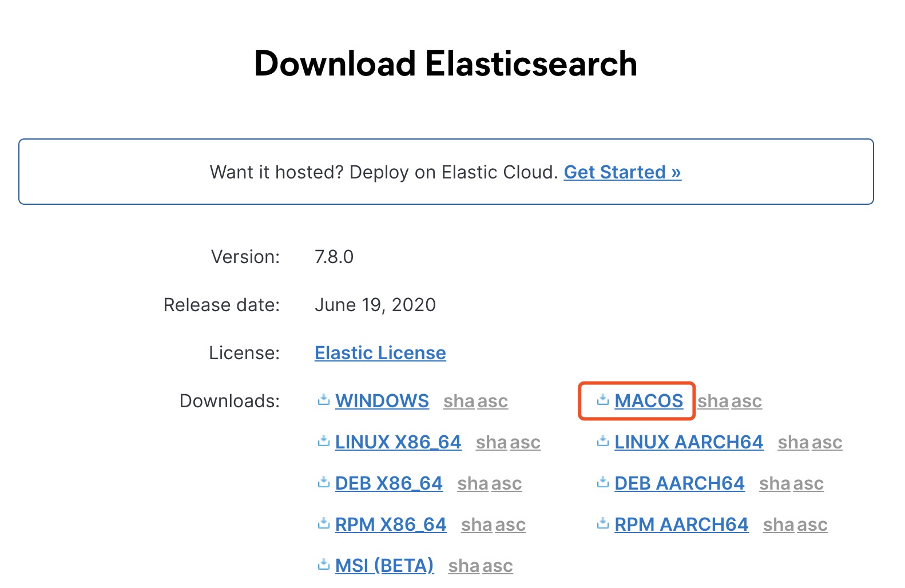The height and width of the screenshot is (588, 905).
Task: Open asc signature for MSI (BETA)
Action: pyautogui.click(x=497, y=566)
